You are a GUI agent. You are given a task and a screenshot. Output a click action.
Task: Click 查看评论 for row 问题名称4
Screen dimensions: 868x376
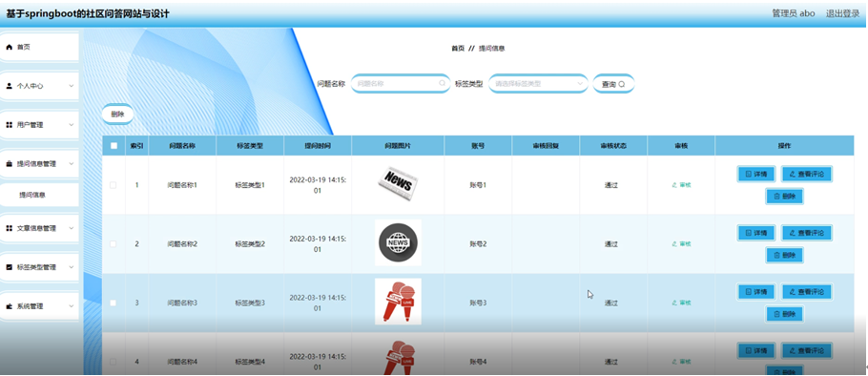(807, 350)
